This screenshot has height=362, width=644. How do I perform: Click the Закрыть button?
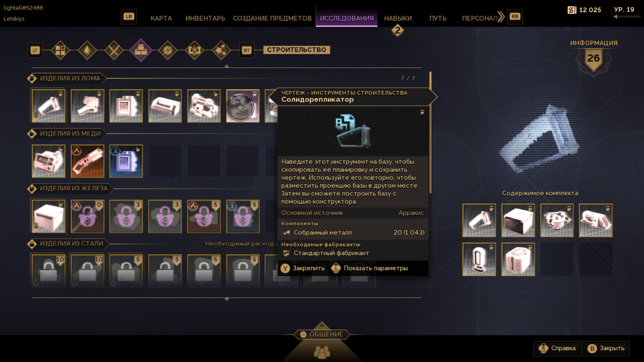606,348
